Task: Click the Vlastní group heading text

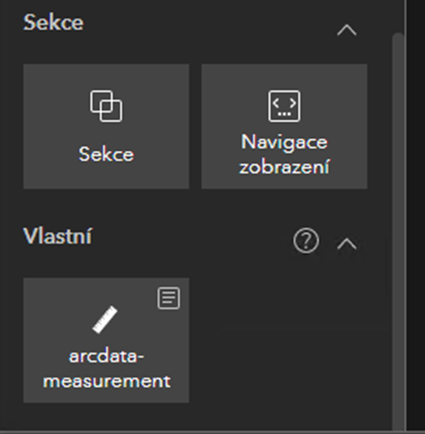Action: coord(57,236)
